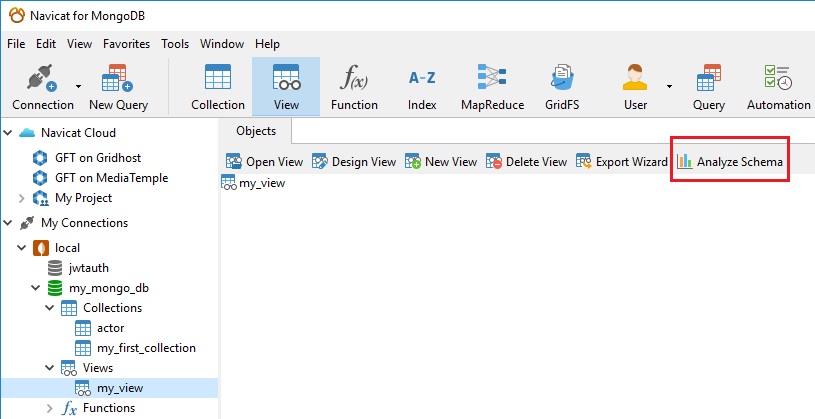
Task: Click the My Connections plug icon
Action: click(27, 223)
